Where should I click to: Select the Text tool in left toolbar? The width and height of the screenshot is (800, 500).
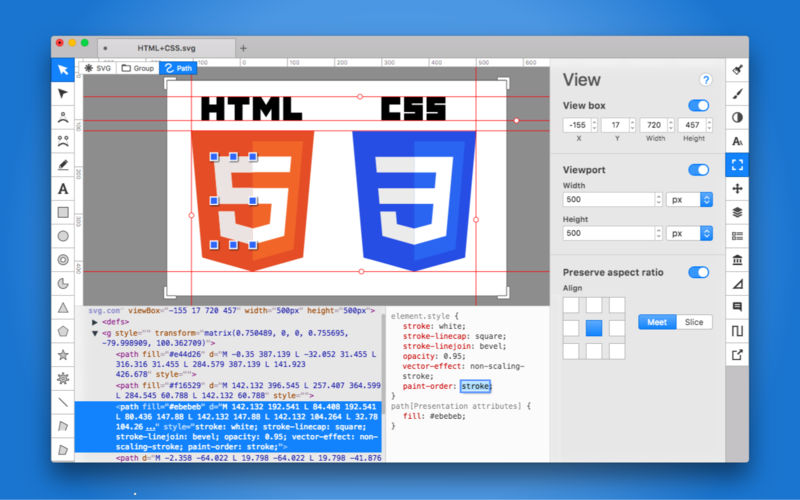pyautogui.click(x=63, y=189)
